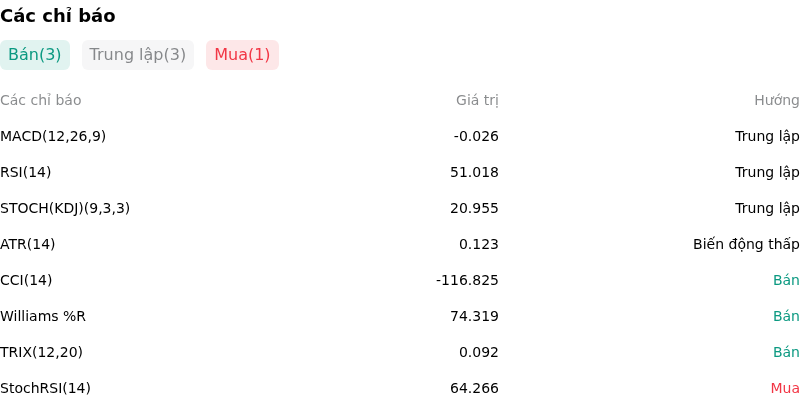Select the Trung lập(3) filter chip

[138, 55]
